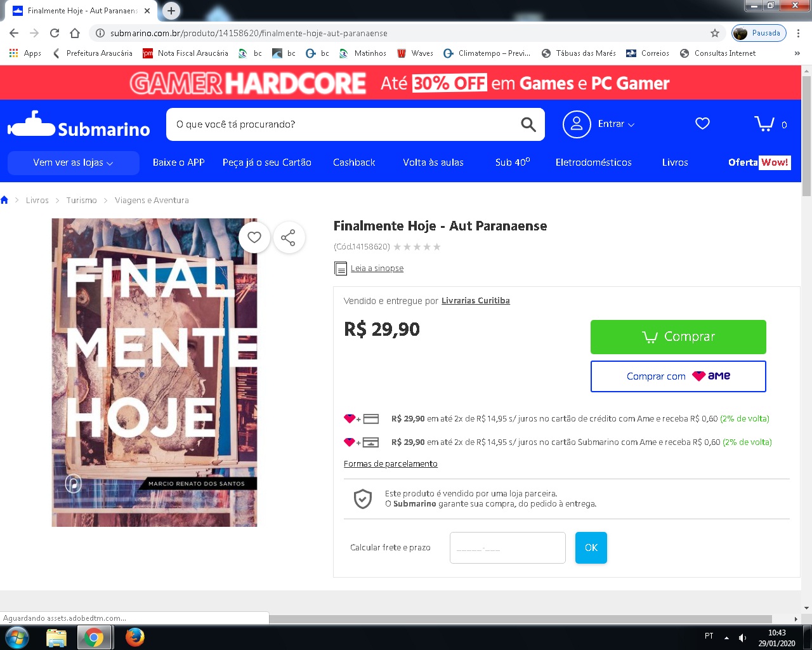Click the search magnifier icon

pos(528,124)
